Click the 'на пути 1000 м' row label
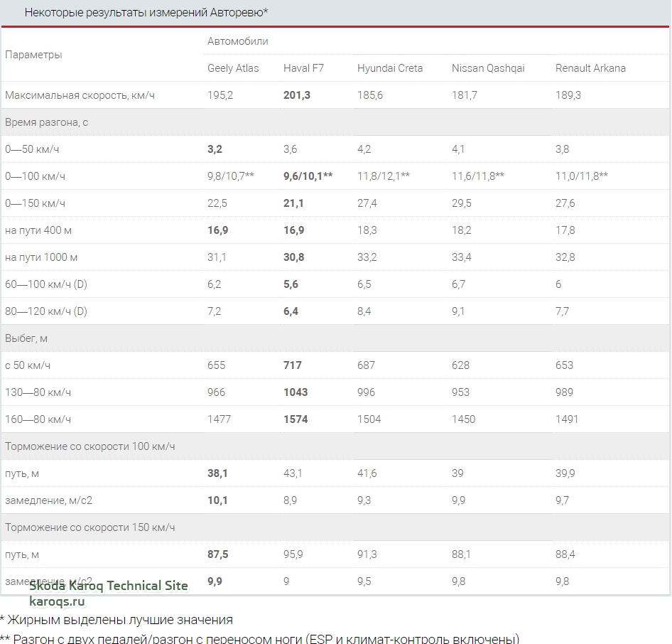Image resolution: width=672 pixels, height=644 pixels. tap(41, 257)
